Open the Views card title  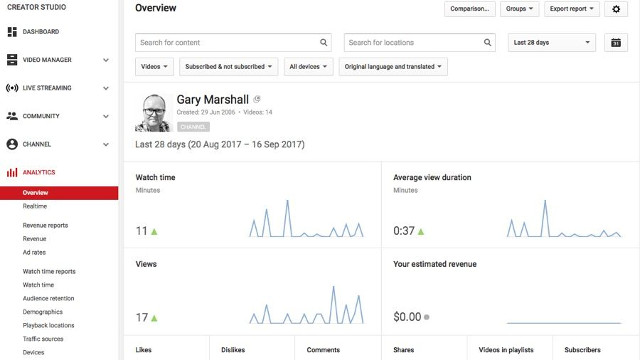pyautogui.click(x=146, y=264)
